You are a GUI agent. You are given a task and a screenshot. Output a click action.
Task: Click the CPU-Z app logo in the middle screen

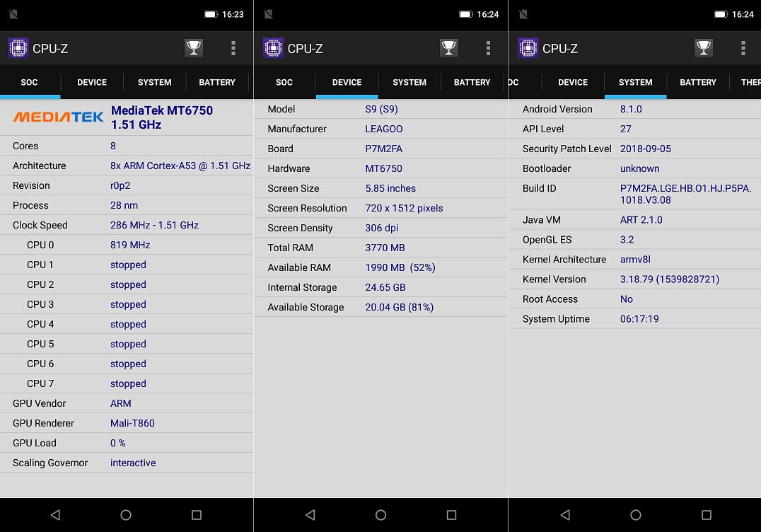273,48
